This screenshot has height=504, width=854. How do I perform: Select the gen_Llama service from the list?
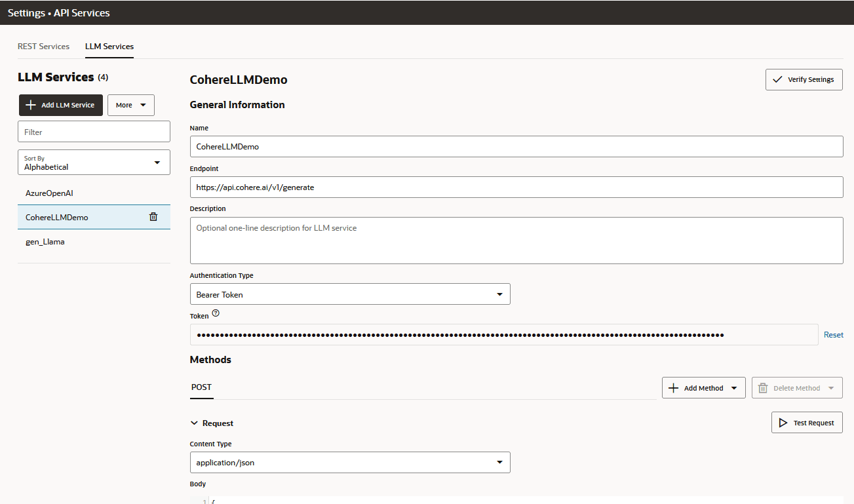pyautogui.click(x=46, y=241)
